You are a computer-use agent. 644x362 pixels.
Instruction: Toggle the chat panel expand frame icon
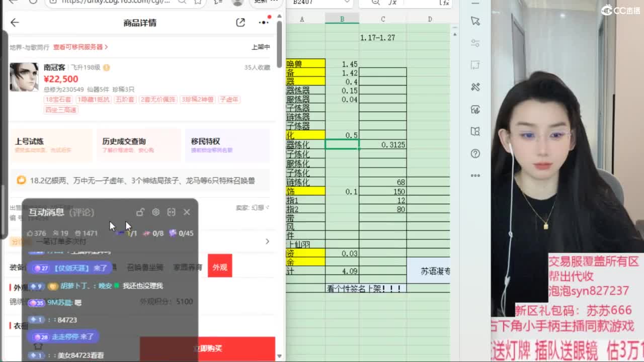point(171,212)
